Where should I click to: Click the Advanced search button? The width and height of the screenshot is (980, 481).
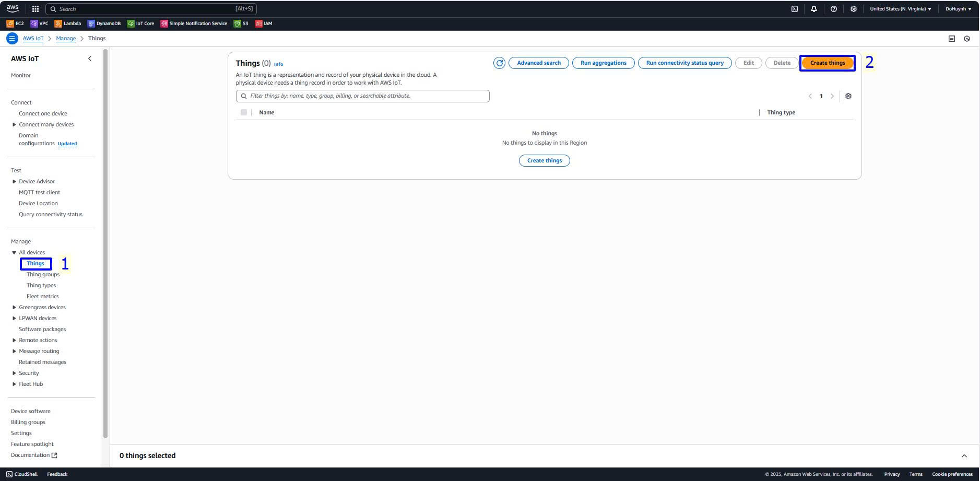pos(538,63)
